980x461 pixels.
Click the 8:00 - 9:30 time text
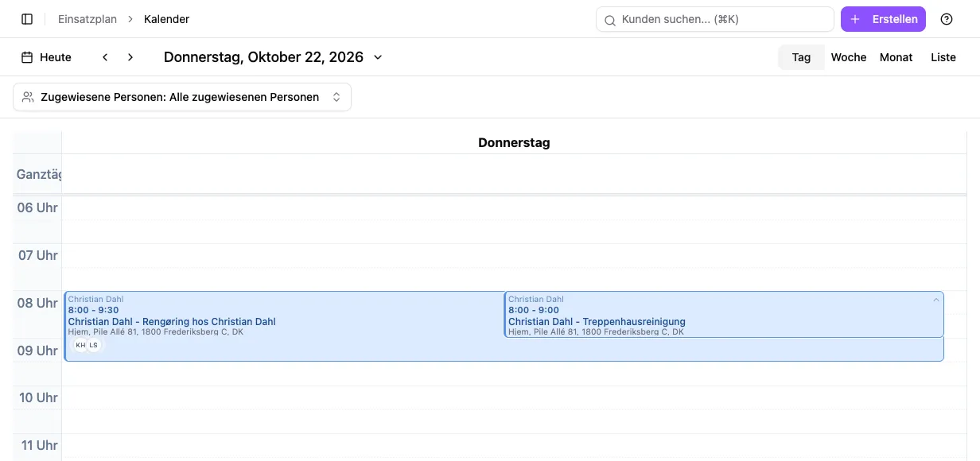[x=93, y=310]
